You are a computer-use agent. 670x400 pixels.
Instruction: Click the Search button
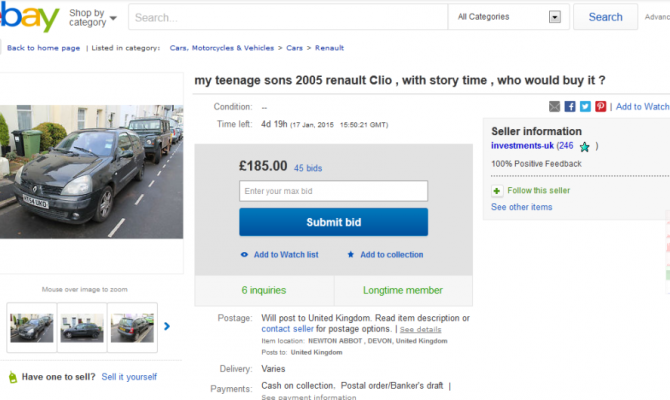point(605,17)
